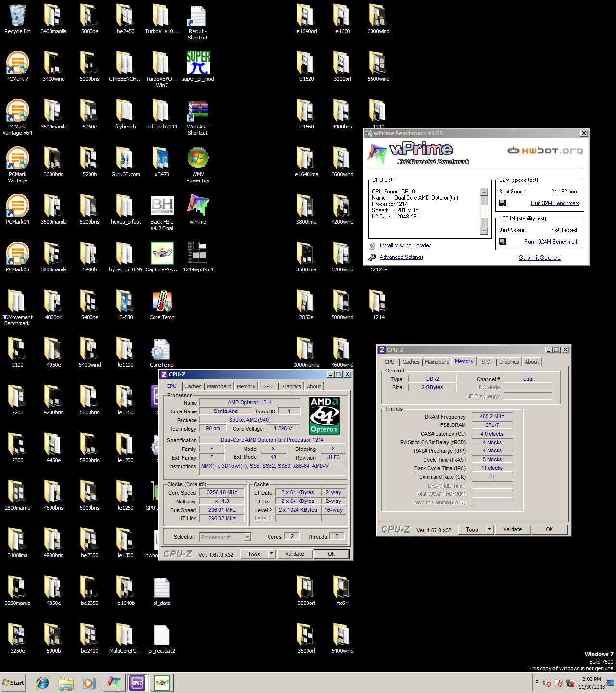Open Graphics tab in CPU-Z Memory window
Image resolution: width=616 pixels, height=693 pixels.
pyautogui.click(x=509, y=362)
